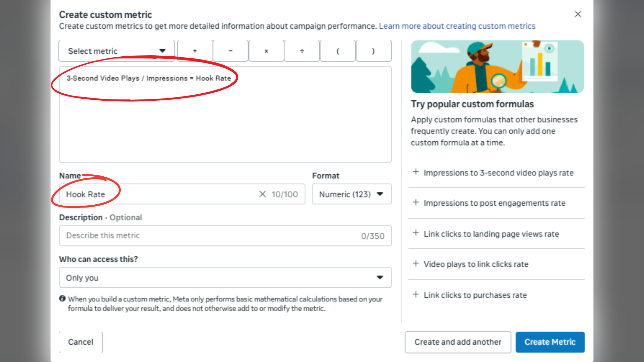Insert a closing parenthesis
Viewport: 644px width, 362px height.
pos(373,51)
